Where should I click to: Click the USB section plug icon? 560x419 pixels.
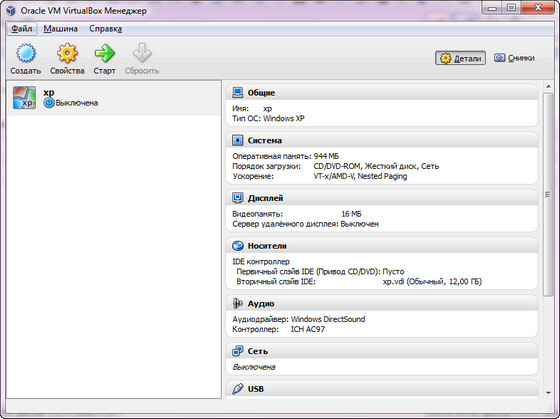click(238, 389)
